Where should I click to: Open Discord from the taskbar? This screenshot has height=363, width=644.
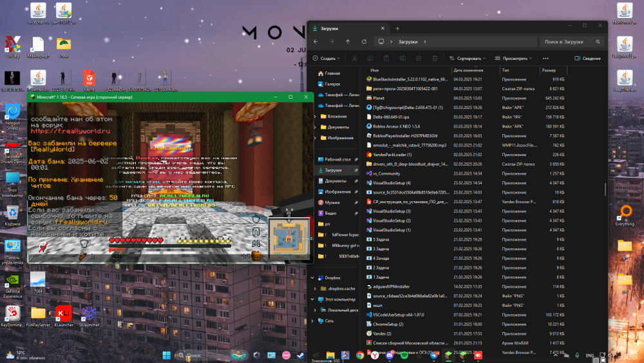pos(390,355)
